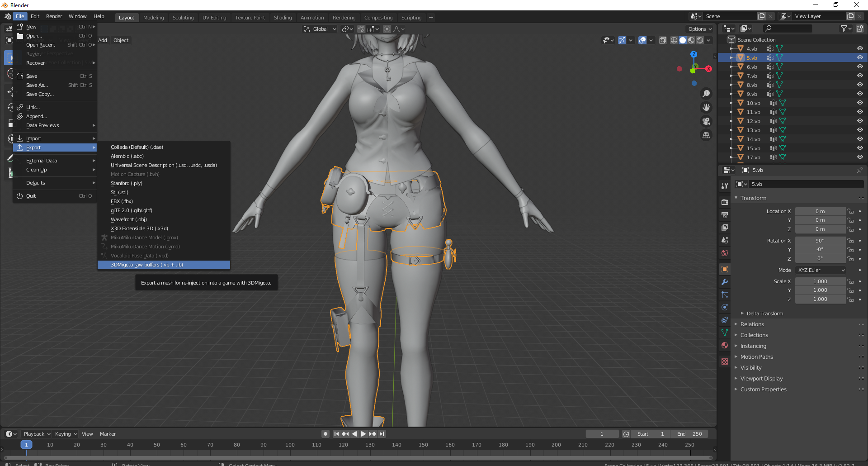Image resolution: width=868 pixels, height=466 pixels.
Task: Open the Material properties tab icon
Action: (x=725, y=345)
